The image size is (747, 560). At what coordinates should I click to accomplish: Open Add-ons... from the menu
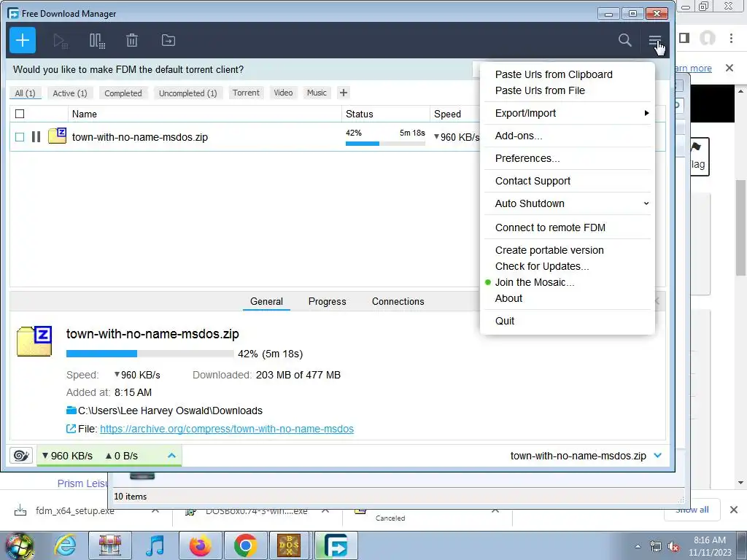519,136
